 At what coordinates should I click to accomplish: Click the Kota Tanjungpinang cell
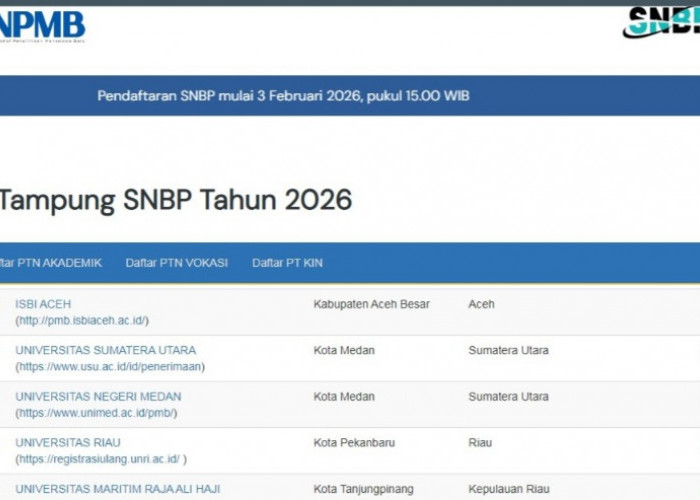coord(363,489)
